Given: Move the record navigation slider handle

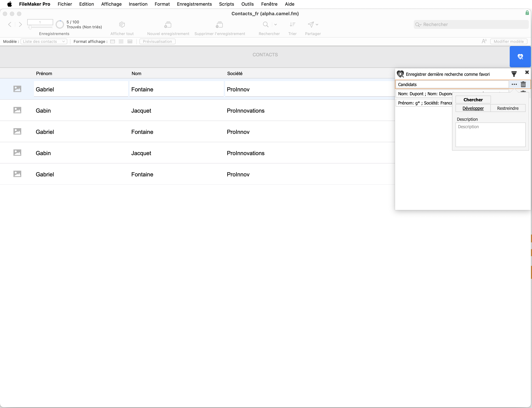Looking at the screenshot, I should coord(30,27).
